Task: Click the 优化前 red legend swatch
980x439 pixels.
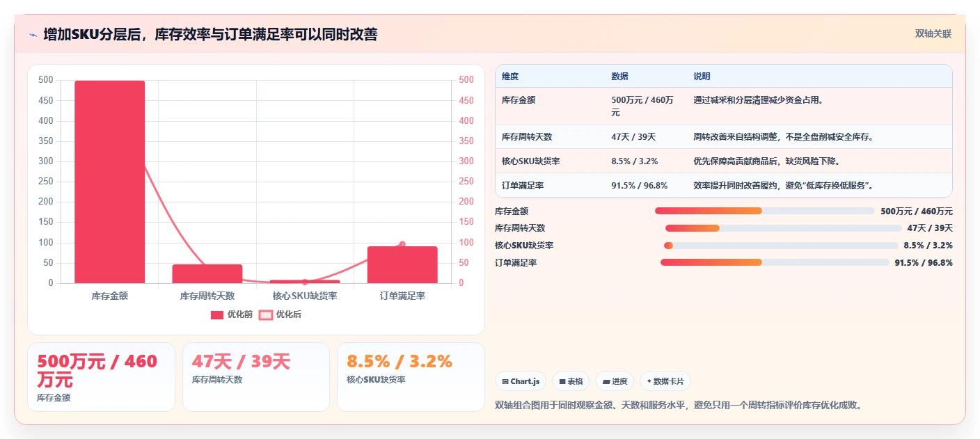Action: coord(217,314)
